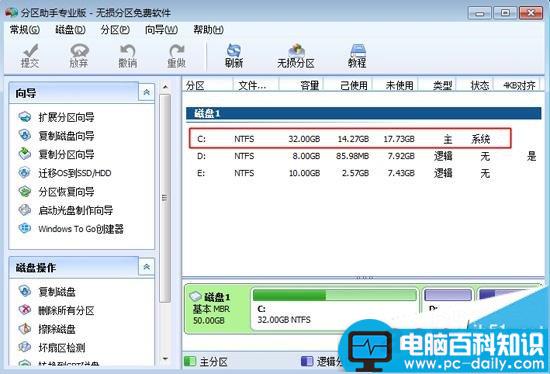
Task: Open the 向导(W) menu
Action: [161, 30]
